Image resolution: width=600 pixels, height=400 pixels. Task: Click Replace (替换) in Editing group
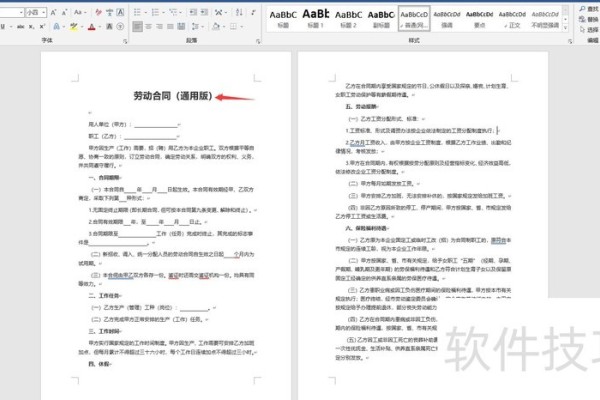[589, 19]
